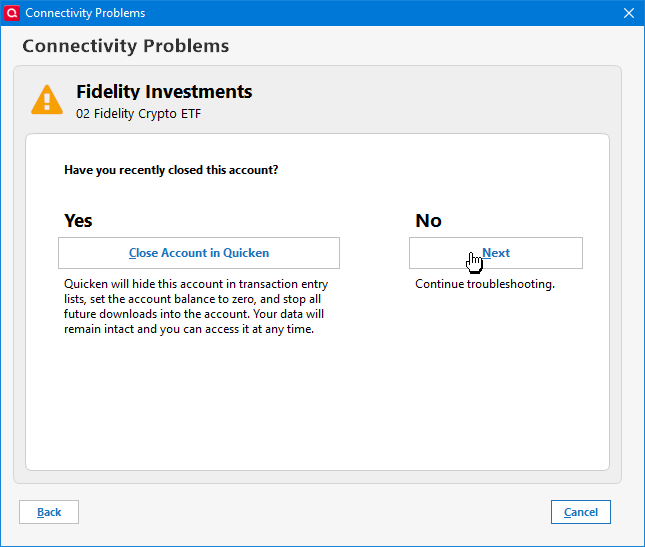The width and height of the screenshot is (645, 547).
Task: Click the 'Have you recently closed this account?' question
Action: [x=171, y=170]
